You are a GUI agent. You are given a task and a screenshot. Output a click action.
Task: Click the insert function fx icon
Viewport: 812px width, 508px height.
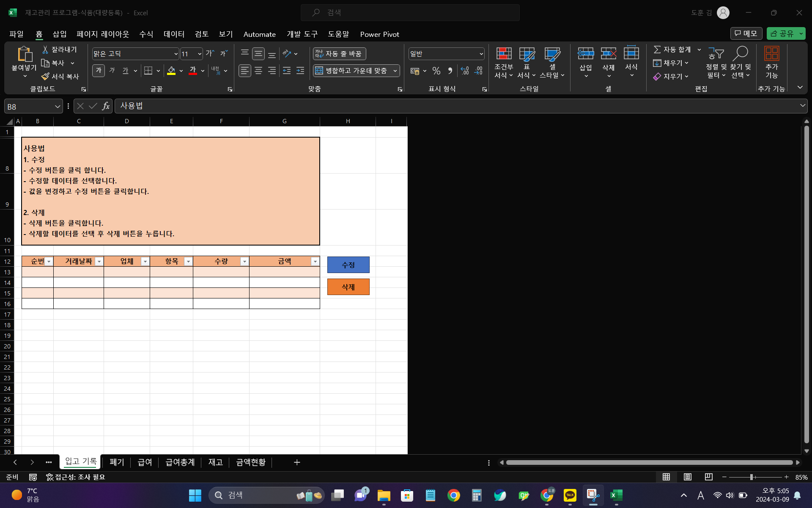coord(106,106)
